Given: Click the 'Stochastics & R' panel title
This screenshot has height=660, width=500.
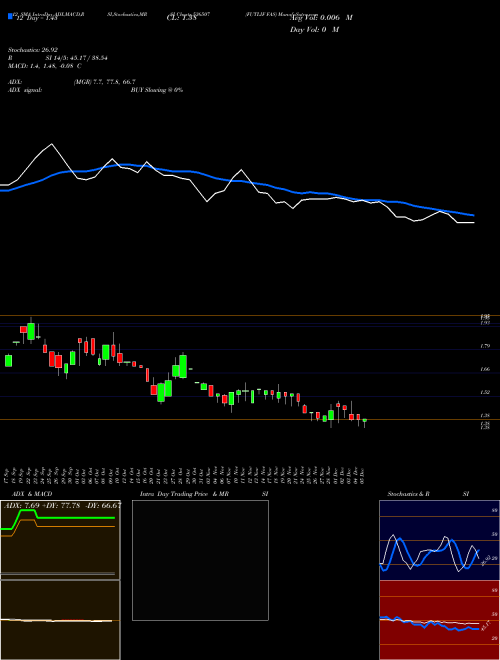Looking at the screenshot, I should [408, 494].
